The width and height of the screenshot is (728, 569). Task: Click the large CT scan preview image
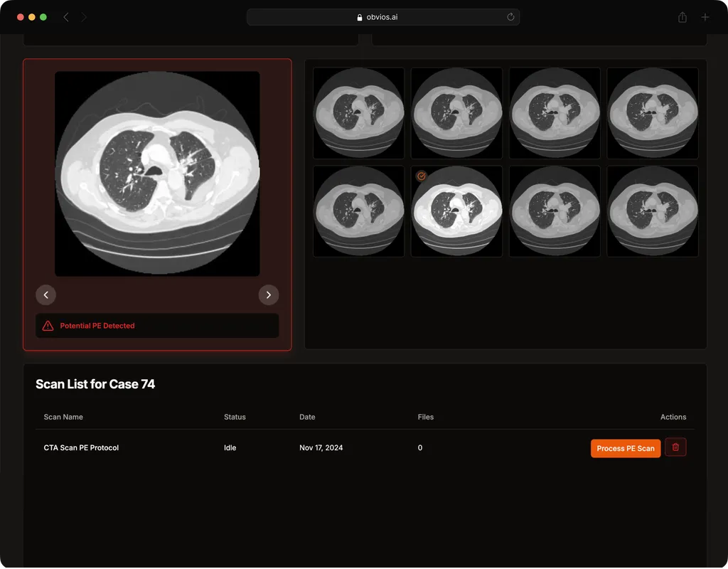pyautogui.click(x=157, y=174)
